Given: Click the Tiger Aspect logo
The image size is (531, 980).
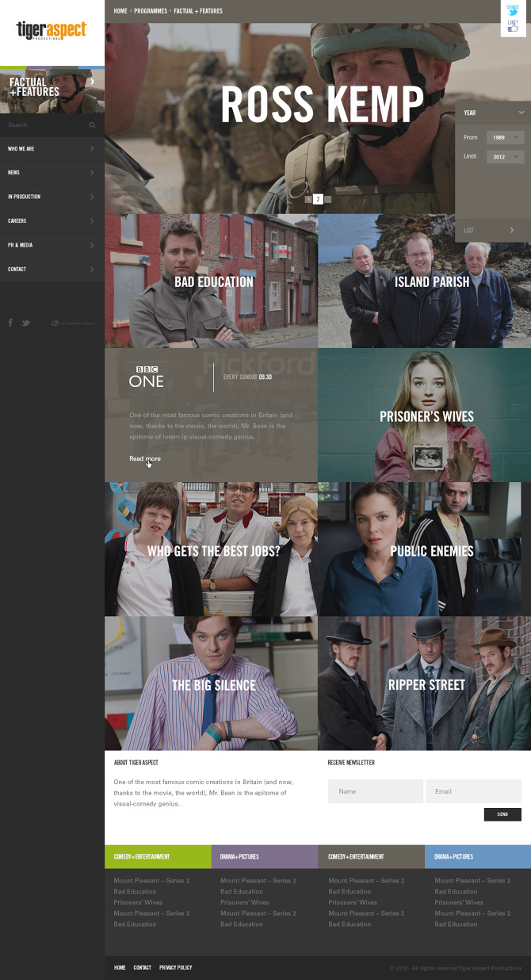Looking at the screenshot, I should click(52, 30).
